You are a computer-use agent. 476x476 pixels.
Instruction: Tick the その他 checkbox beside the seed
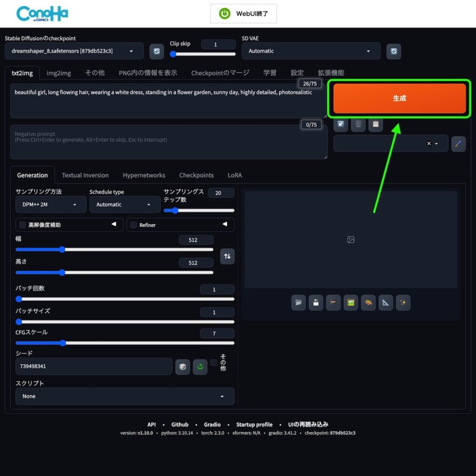(x=213, y=362)
